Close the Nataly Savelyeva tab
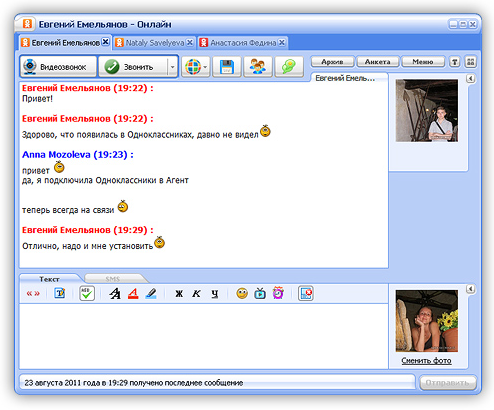The height and width of the screenshot is (410, 494). click(190, 42)
